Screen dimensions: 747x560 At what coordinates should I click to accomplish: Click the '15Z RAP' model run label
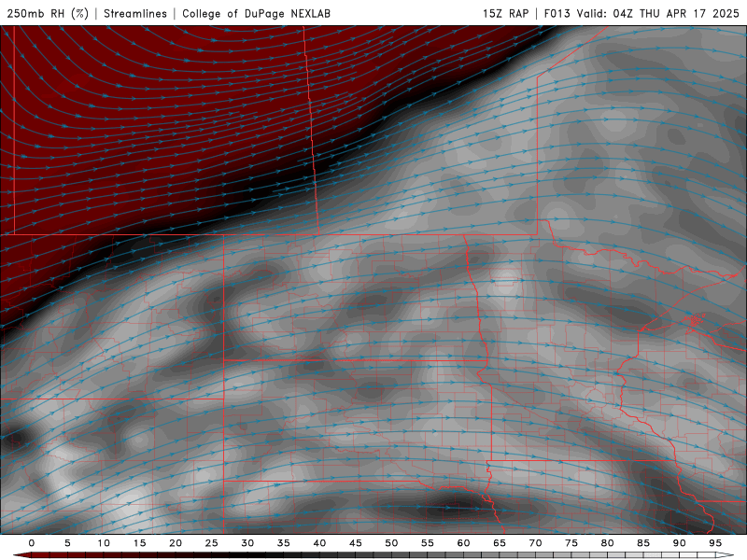(x=505, y=13)
